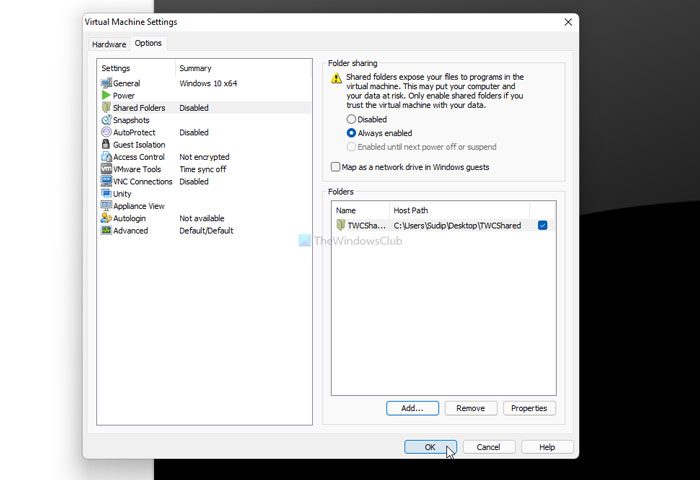The height and width of the screenshot is (480, 700).
Task: Open folder Properties button
Action: pyautogui.click(x=529, y=408)
